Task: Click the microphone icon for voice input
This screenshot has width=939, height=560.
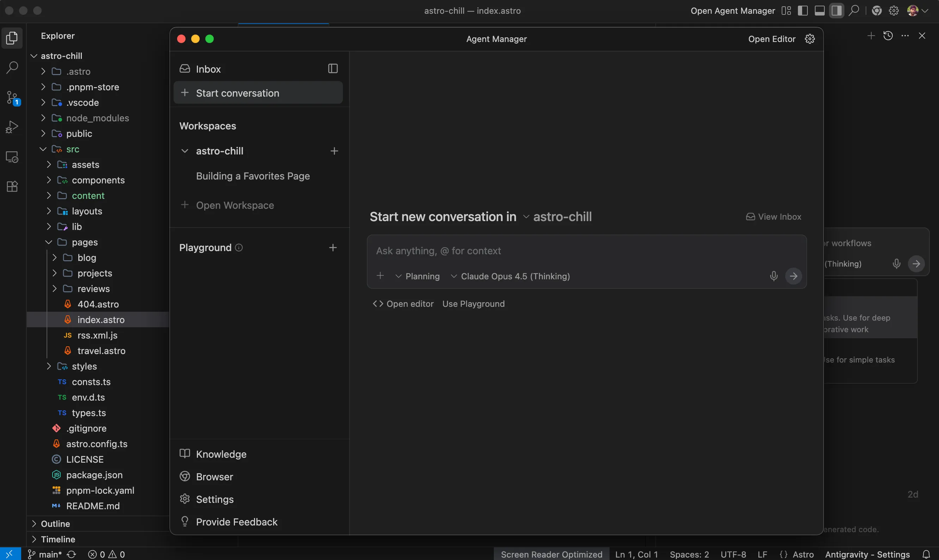Action: point(774,276)
